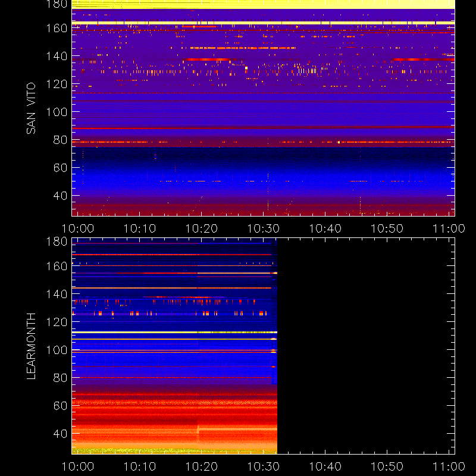This screenshot has height=476, width=476.
Task: Click the colored Learmonth spectrogram data area
Action: 174,346
